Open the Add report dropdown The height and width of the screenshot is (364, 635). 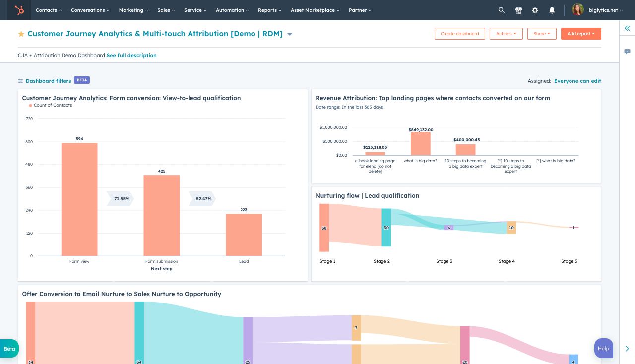(x=581, y=34)
